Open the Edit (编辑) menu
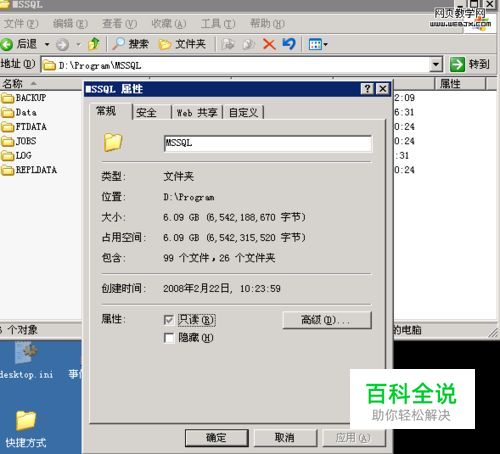 70,24
